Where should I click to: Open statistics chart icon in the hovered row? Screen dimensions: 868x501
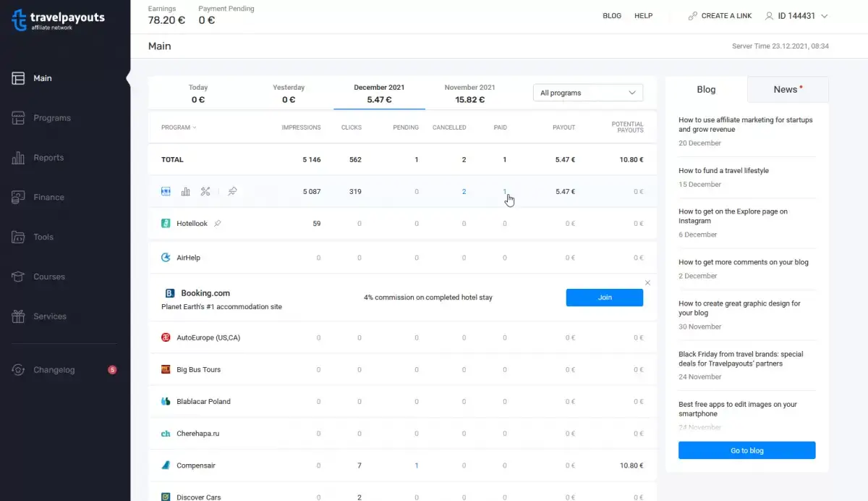pos(186,192)
